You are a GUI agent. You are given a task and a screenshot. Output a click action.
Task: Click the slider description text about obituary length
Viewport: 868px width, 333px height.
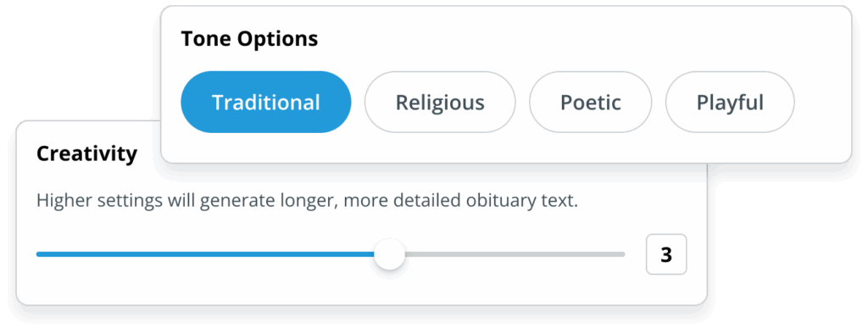(307, 200)
